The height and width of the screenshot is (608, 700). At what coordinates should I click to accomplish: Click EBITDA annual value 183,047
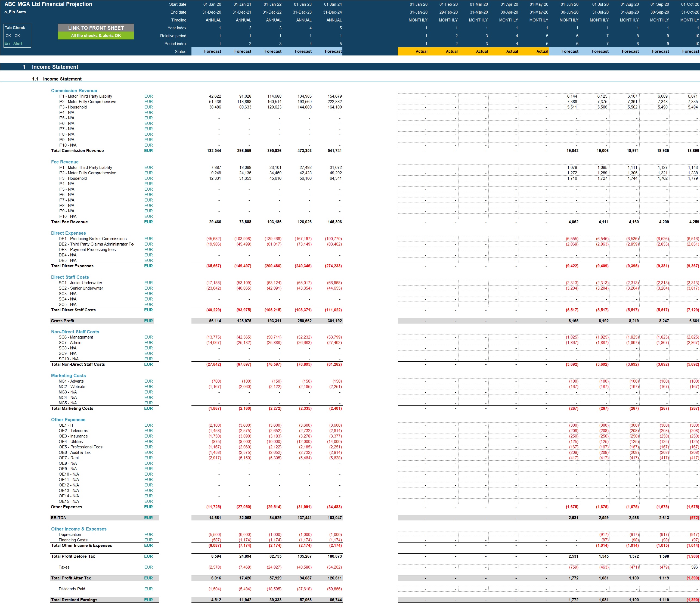[x=334, y=518]
